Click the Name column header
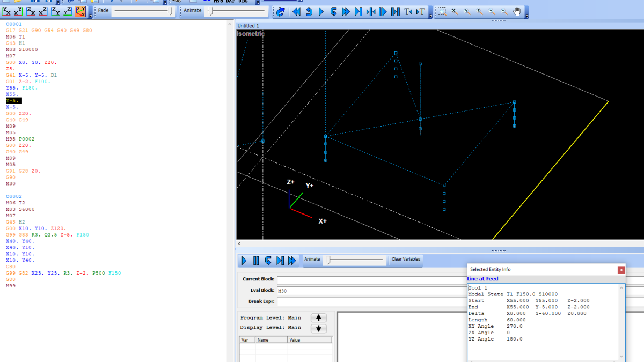The height and width of the screenshot is (362, 644). coord(271,340)
